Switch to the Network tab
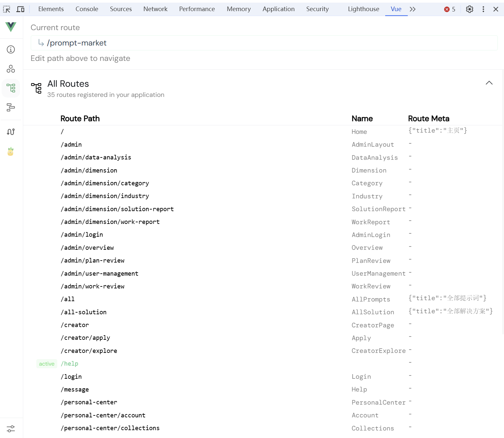Image resolution: width=504 pixels, height=438 pixels. point(155,9)
